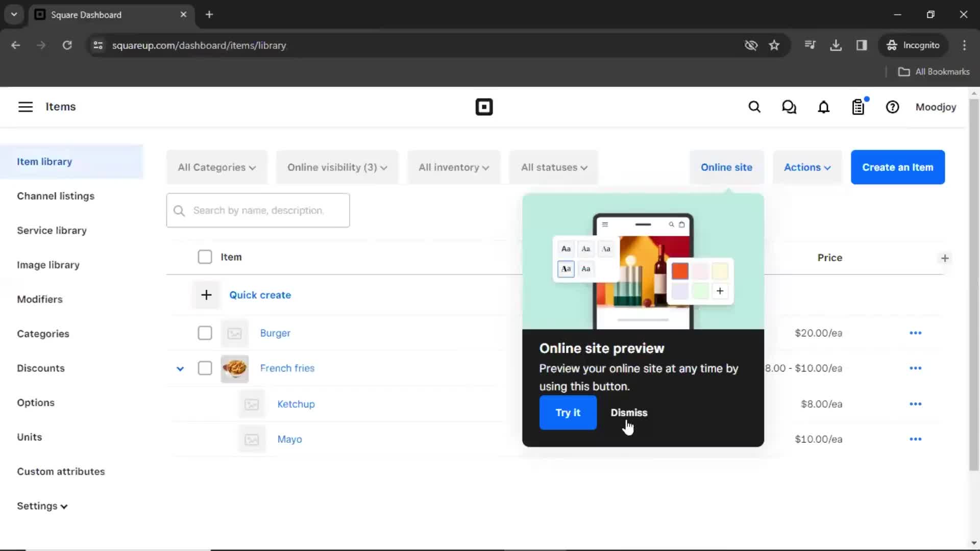Toggle the checkbox next to Burger item
The height and width of the screenshot is (551, 980).
pos(204,333)
